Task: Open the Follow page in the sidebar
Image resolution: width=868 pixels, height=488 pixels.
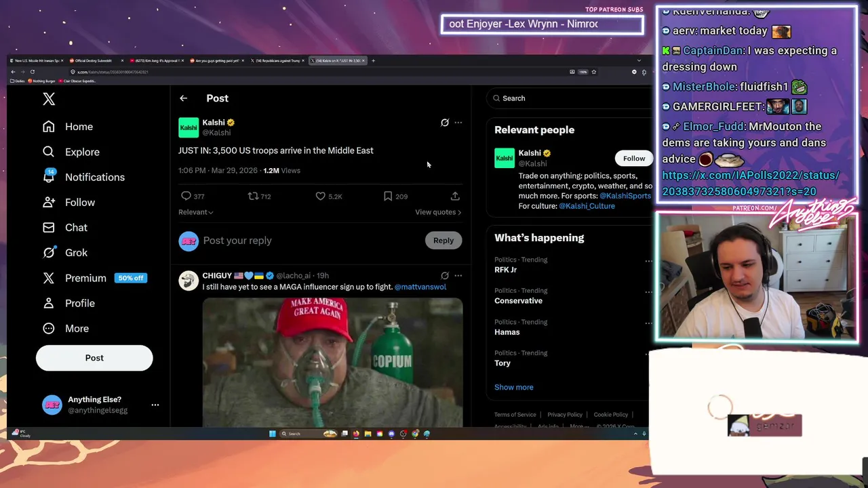Action: pos(68,202)
